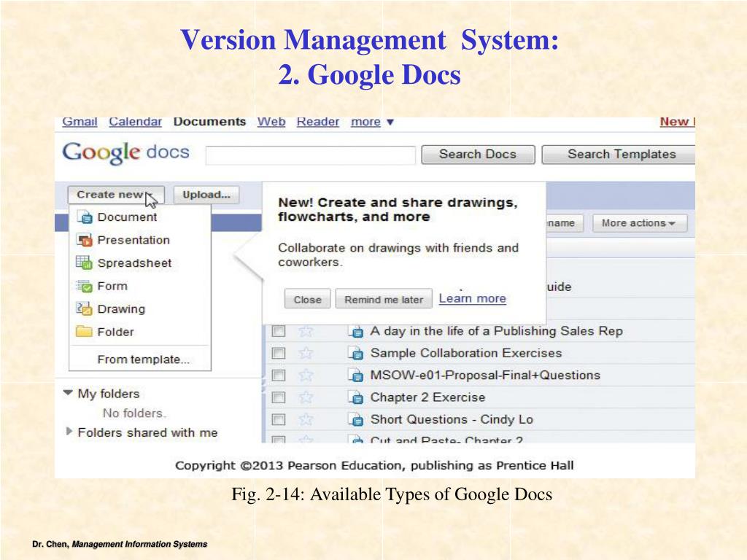Check the box for Chapter 2 Exercise
Viewport: 747px width, 560px height.
click(279, 397)
